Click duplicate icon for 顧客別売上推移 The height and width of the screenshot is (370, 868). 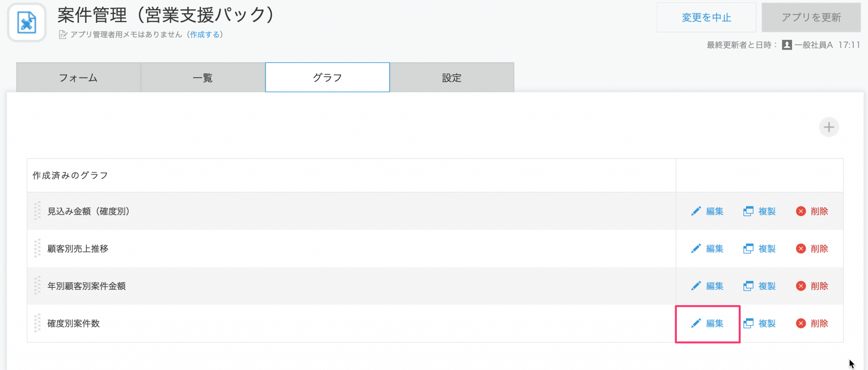click(748, 249)
